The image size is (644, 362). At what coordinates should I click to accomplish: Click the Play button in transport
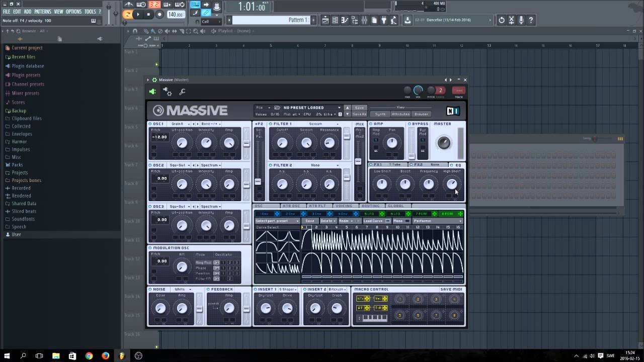tap(138, 15)
